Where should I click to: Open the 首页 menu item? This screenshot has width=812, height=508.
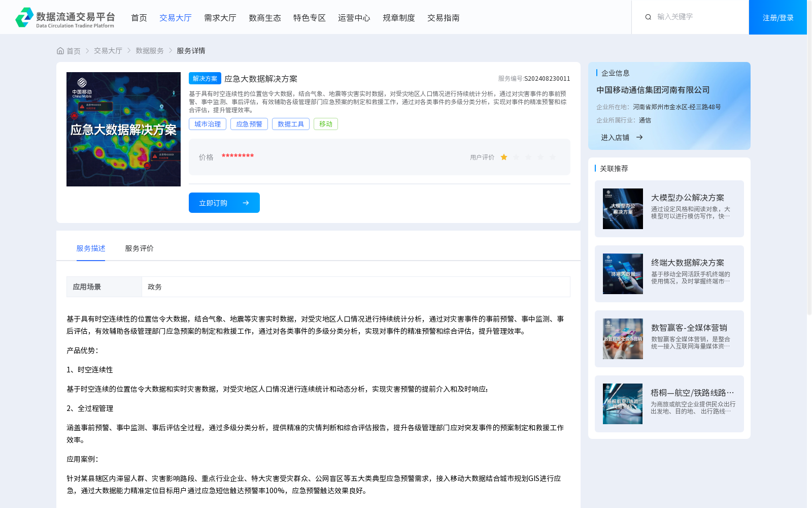click(139, 18)
